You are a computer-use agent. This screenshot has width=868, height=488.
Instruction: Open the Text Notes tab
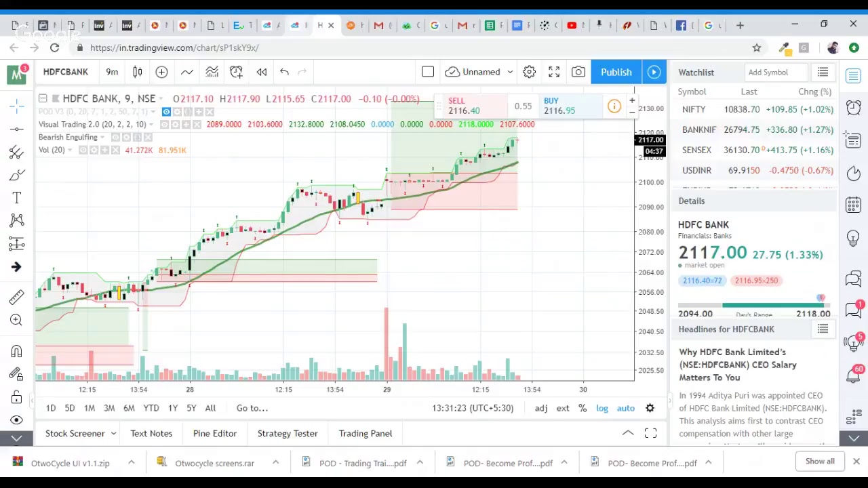[151, 434]
